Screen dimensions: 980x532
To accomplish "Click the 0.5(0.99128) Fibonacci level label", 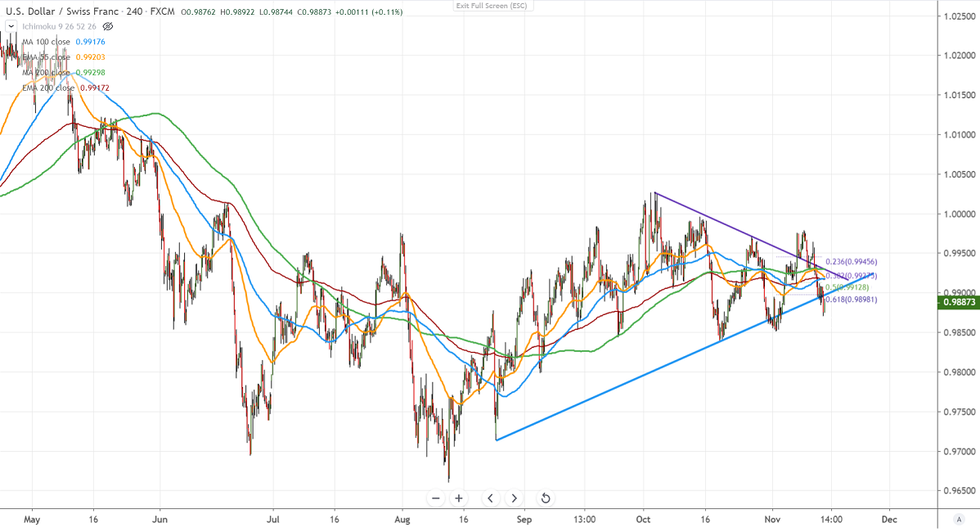I will pyautogui.click(x=847, y=287).
